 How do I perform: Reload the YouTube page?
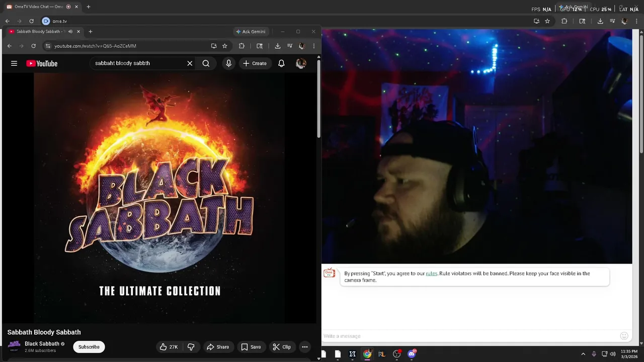tap(33, 46)
